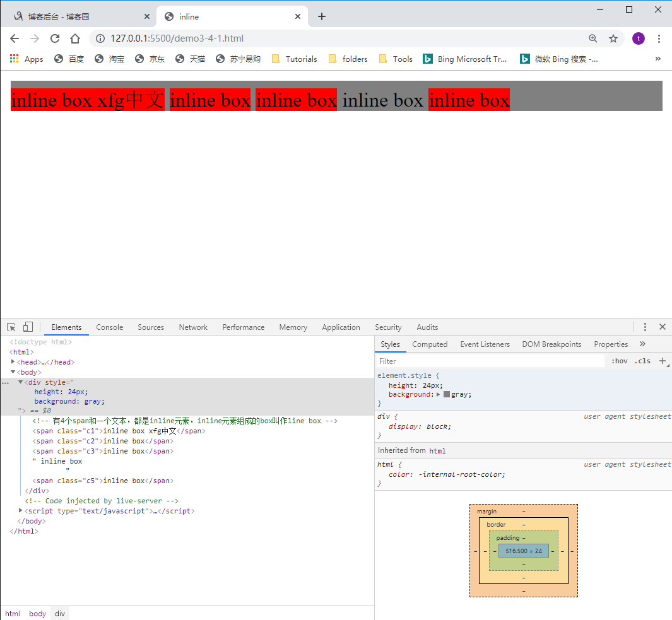Switch to the Sources panel
This screenshot has height=620, width=672.
click(151, 327)
